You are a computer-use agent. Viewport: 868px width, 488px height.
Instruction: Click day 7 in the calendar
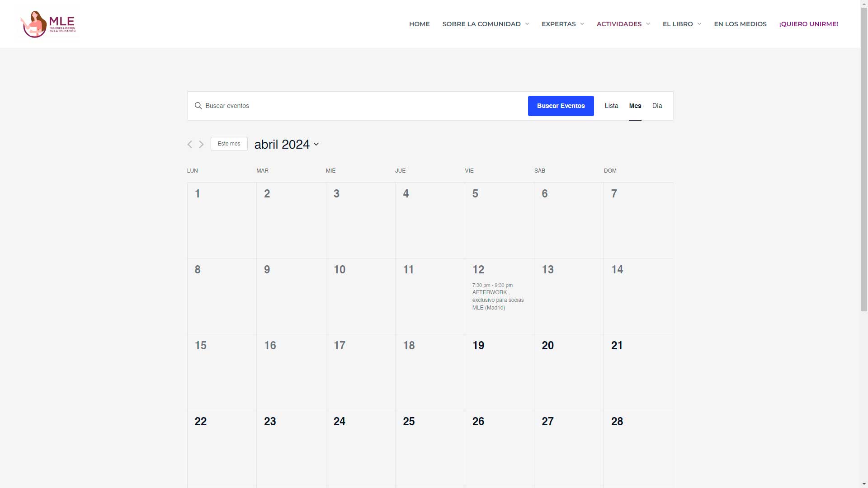click(614, 194)
